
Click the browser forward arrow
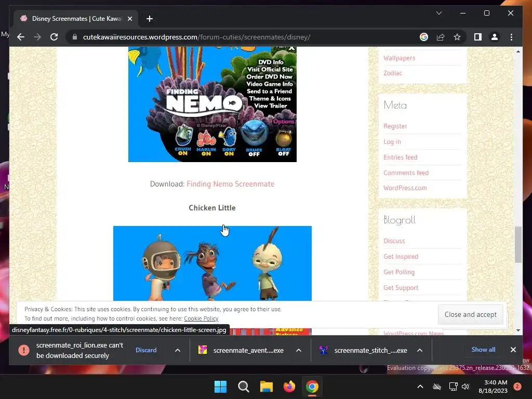37,37
